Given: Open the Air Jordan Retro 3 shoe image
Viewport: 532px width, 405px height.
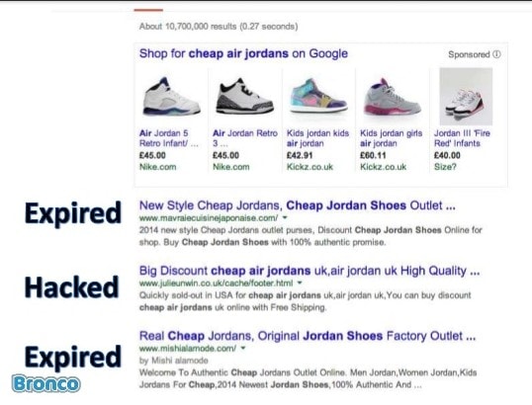Looking at the screenshot, I should [x=245, y=96].
